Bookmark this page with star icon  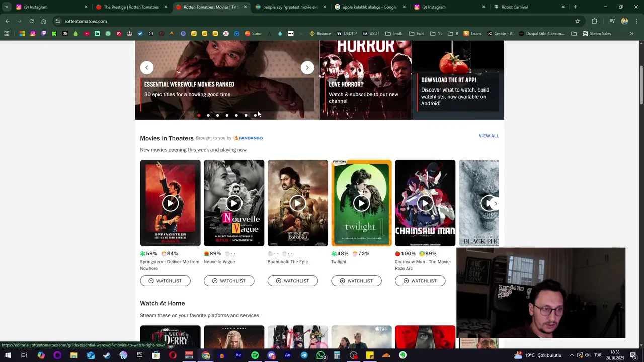click(578, 21)
